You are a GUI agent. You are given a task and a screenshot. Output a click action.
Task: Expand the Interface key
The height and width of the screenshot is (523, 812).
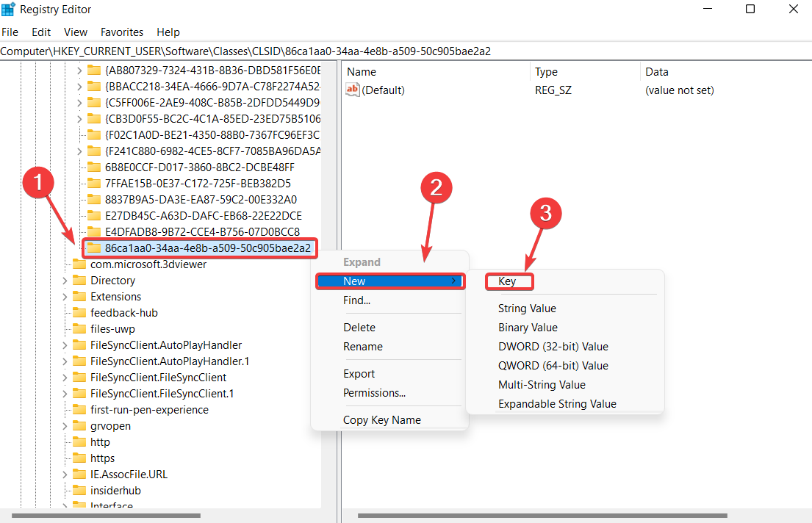[x=66, y=505]
